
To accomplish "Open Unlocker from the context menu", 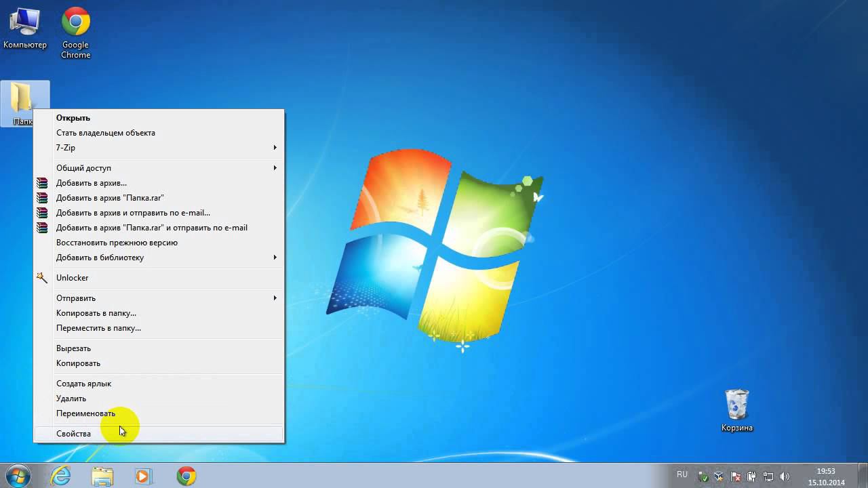I will (x=159, y=278).
